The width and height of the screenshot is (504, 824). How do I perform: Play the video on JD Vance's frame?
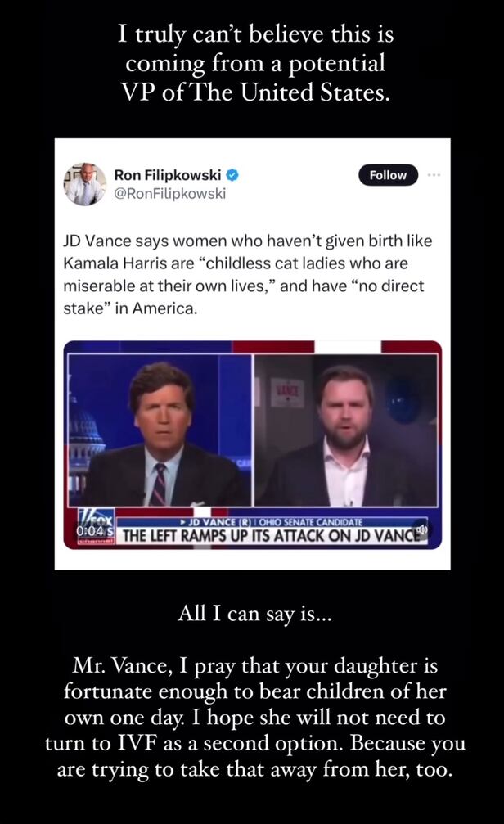pos(346,431)
